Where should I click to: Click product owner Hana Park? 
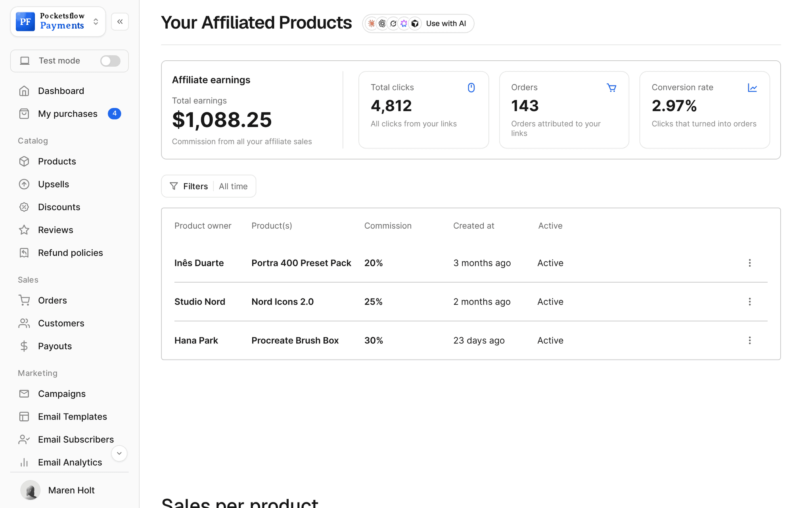196,341
